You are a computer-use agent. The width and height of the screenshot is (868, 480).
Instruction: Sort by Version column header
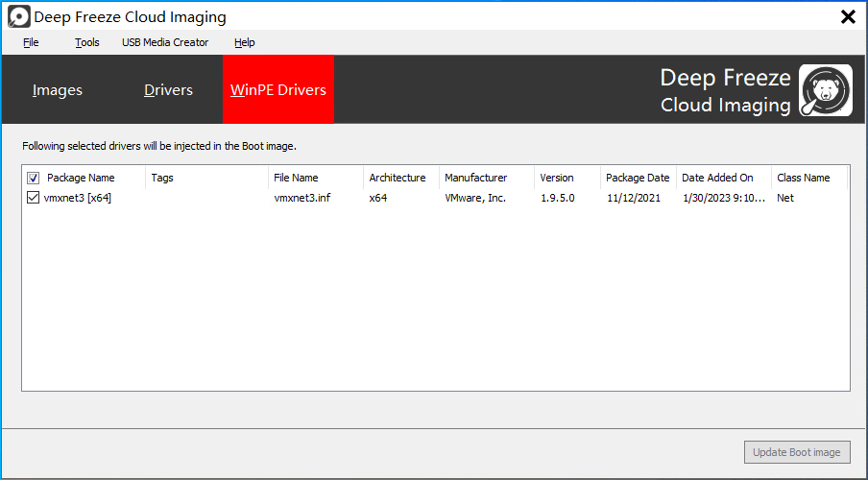[567, 178]
